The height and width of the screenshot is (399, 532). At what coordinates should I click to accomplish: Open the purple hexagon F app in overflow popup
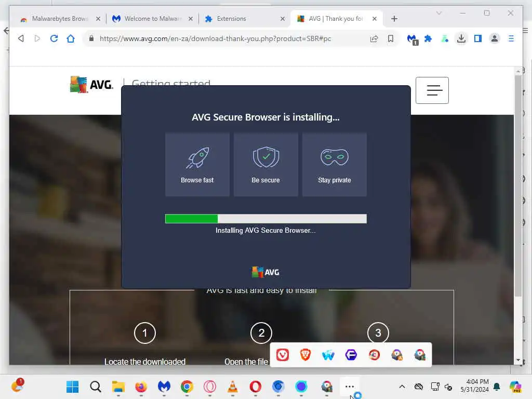351,355
